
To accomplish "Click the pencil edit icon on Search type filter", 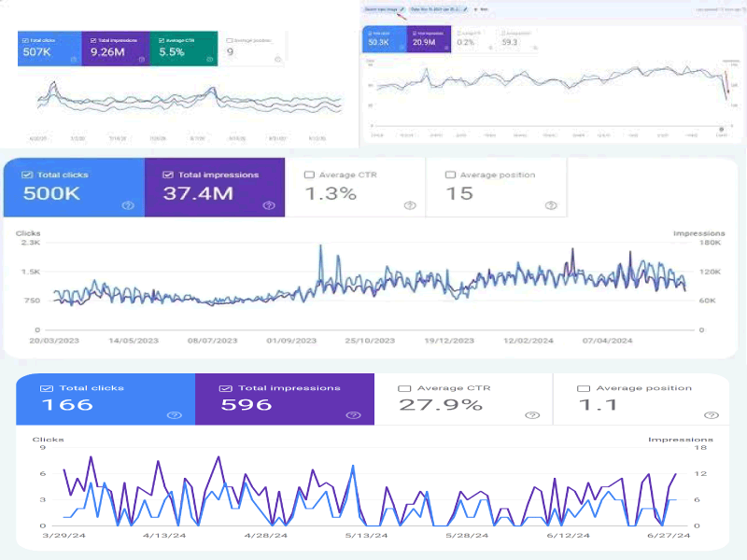I will tap(400, 8).
